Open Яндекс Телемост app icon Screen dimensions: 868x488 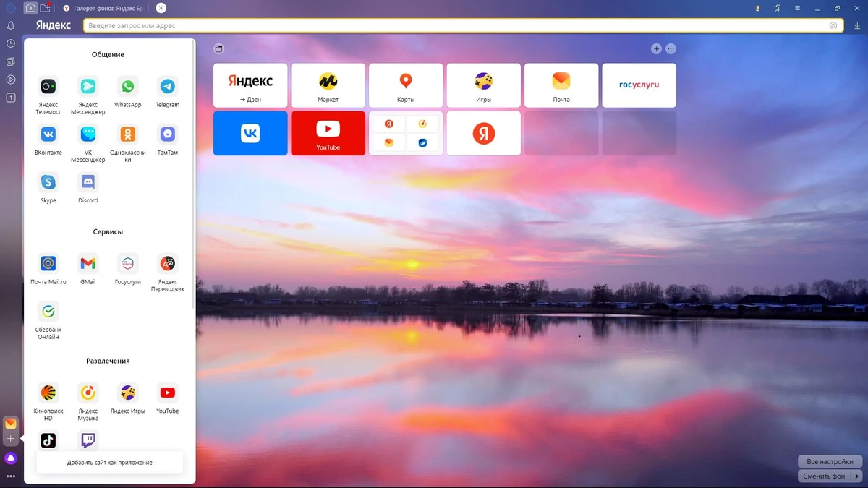[48, 87]
